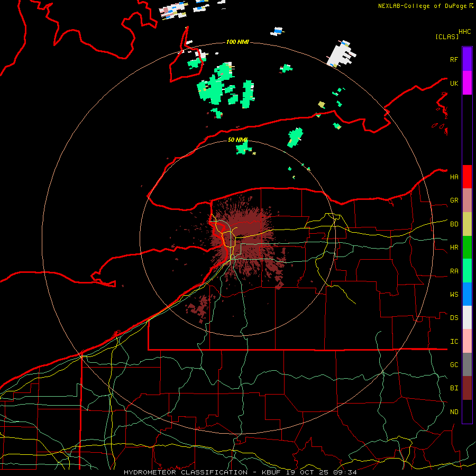Click the HR legend label
476x476 pixels.
454,248
